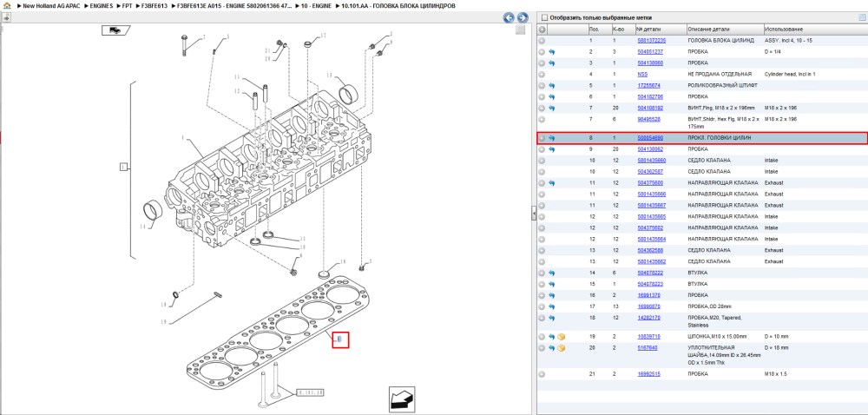Click D = 18 mm usage cell
The image size is (868, 415).
tap(777, 348)
